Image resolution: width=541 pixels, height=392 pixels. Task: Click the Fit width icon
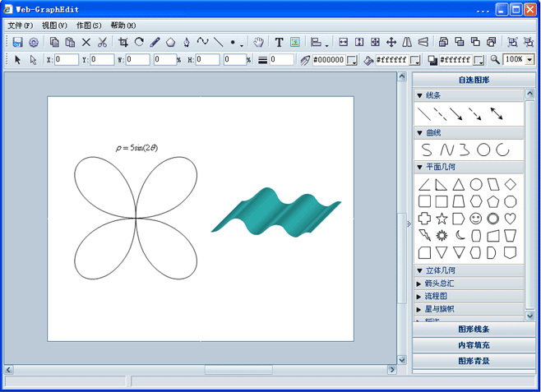pyautogui.click(x=343, y=42)
